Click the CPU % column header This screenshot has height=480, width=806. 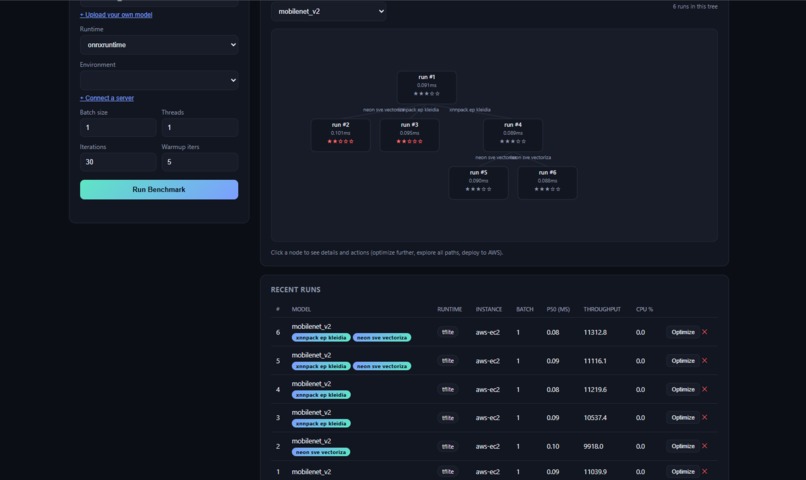tap(645, 309)
